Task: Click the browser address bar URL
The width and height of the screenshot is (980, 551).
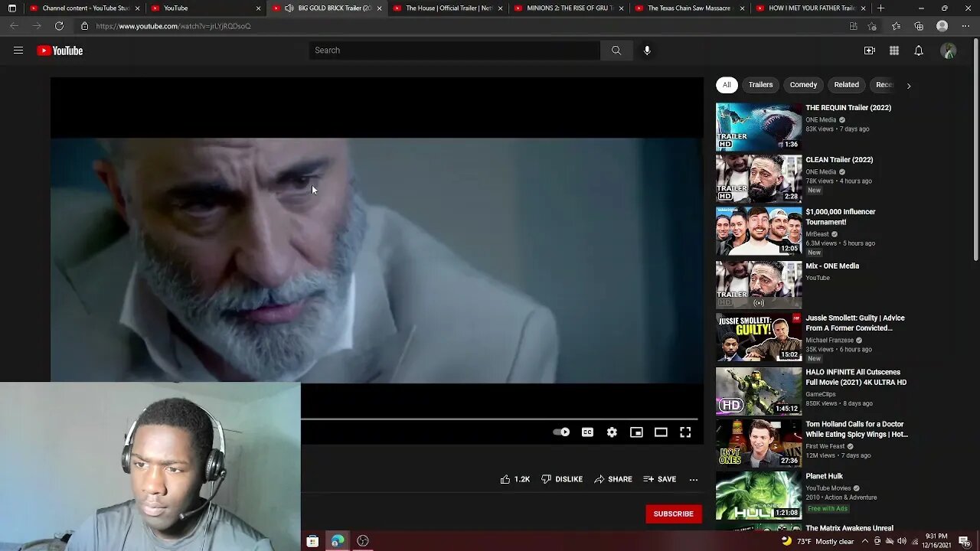Action: tap(174, 26)
